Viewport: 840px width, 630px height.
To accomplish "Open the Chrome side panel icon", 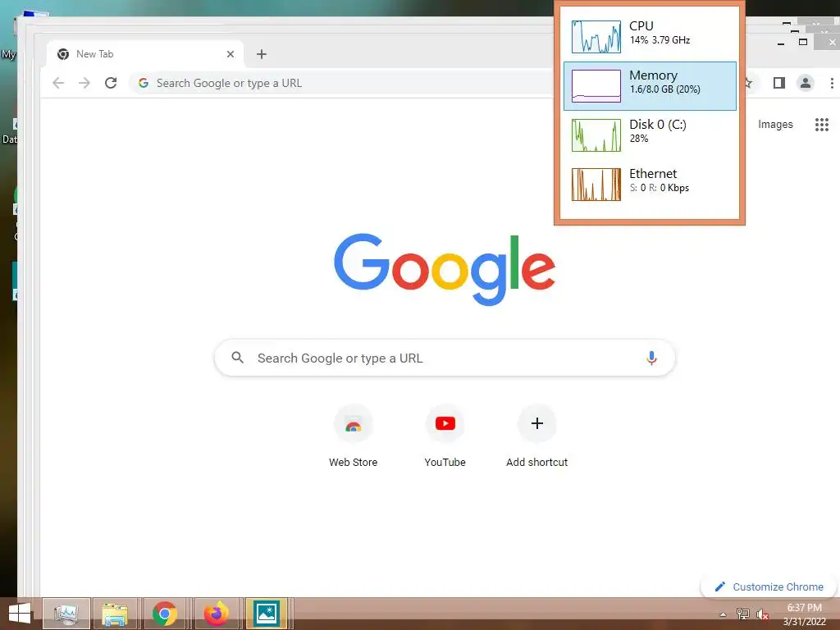I will pyautogui.click(x=779, y=83).
